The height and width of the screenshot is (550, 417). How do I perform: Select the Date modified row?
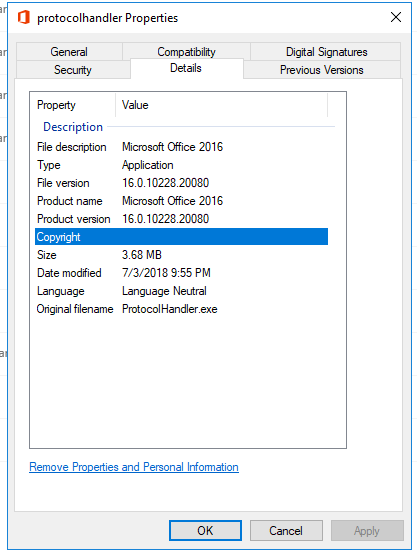181,273
